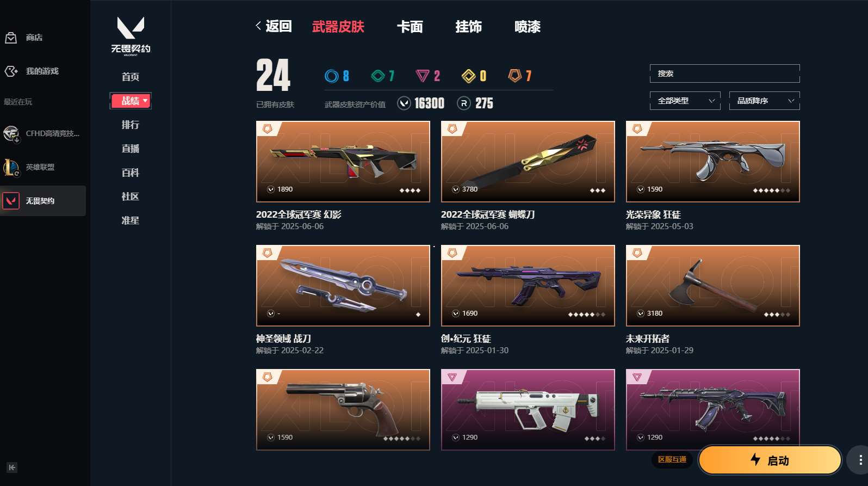Click the 启动 launch button
This screenshot has height=486, width=868.
pos(770,460)
